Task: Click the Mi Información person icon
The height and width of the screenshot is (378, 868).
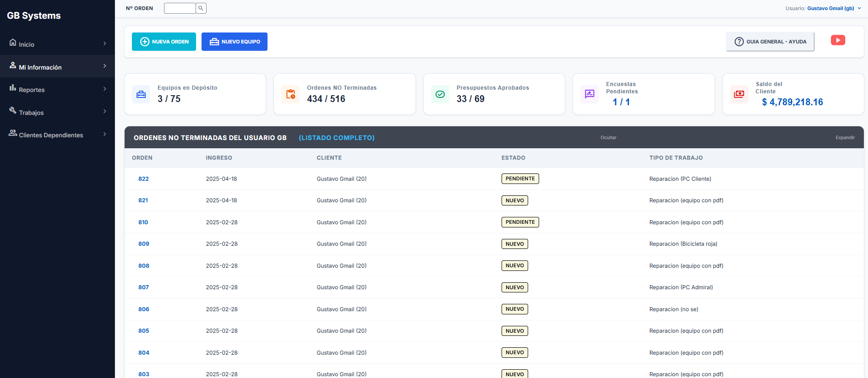Action: 13,65
